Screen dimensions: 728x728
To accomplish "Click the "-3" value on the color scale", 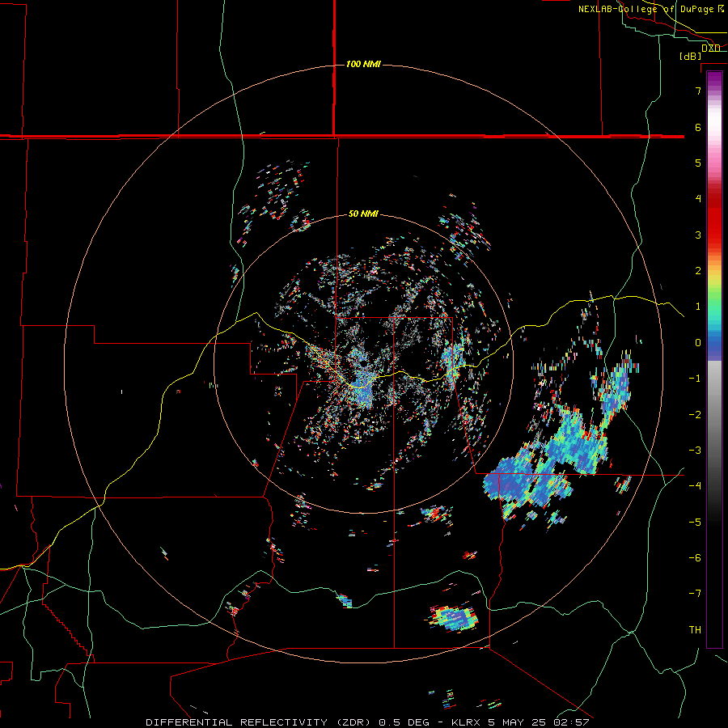I will (x=695, y=451).
